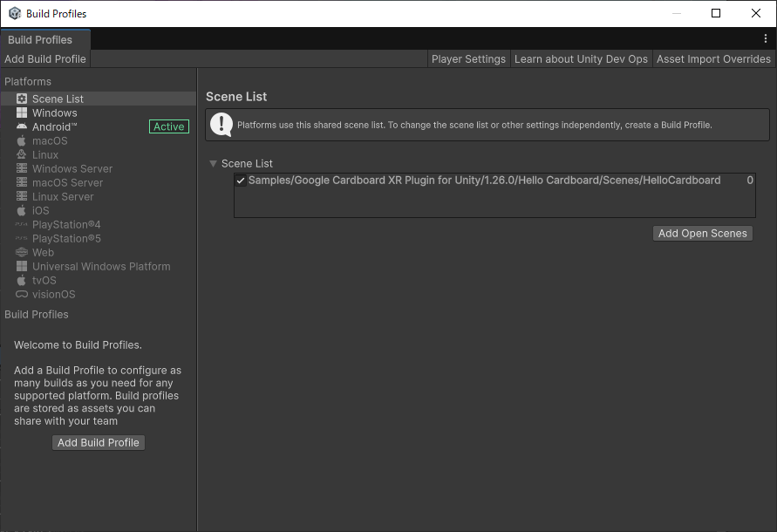Collapse the Scene List foldout triangle

[x=213, y=164]
